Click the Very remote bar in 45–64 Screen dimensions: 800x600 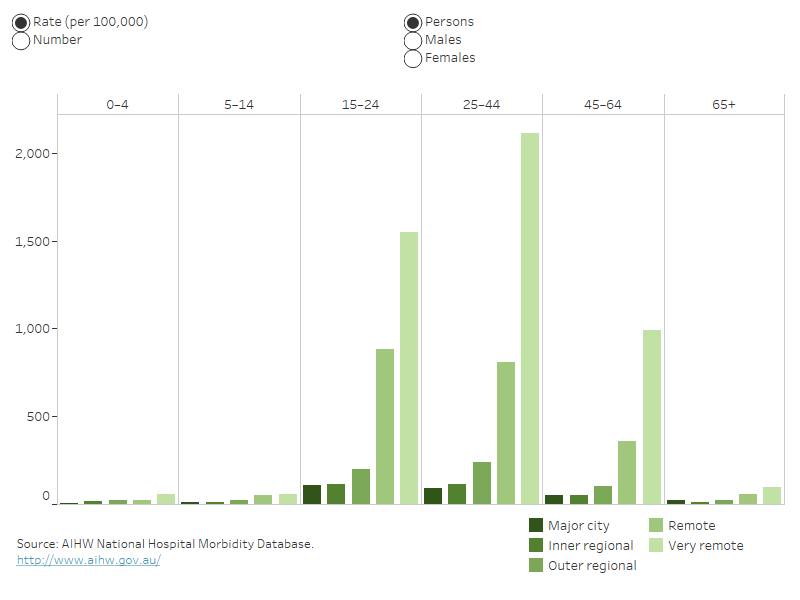[651, 417]
